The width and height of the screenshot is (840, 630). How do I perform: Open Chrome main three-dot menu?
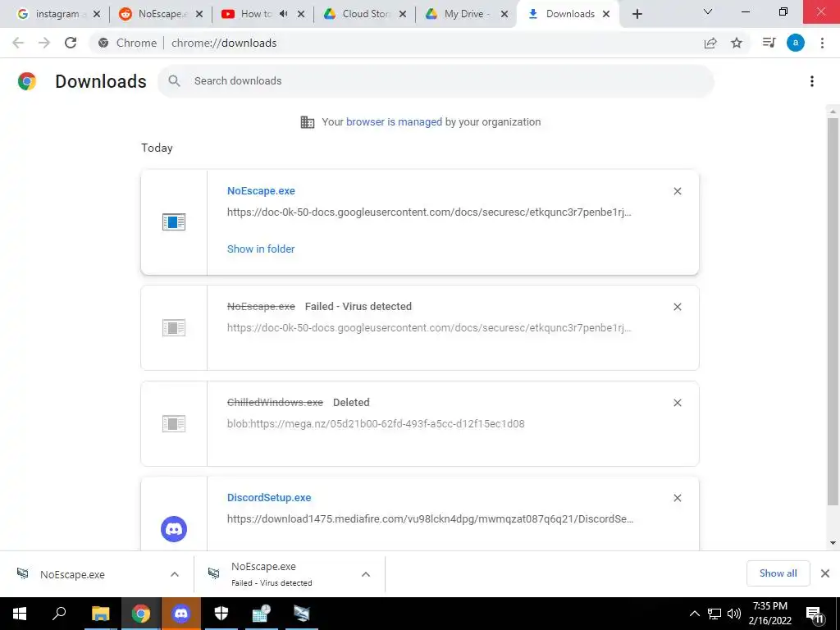822,43
